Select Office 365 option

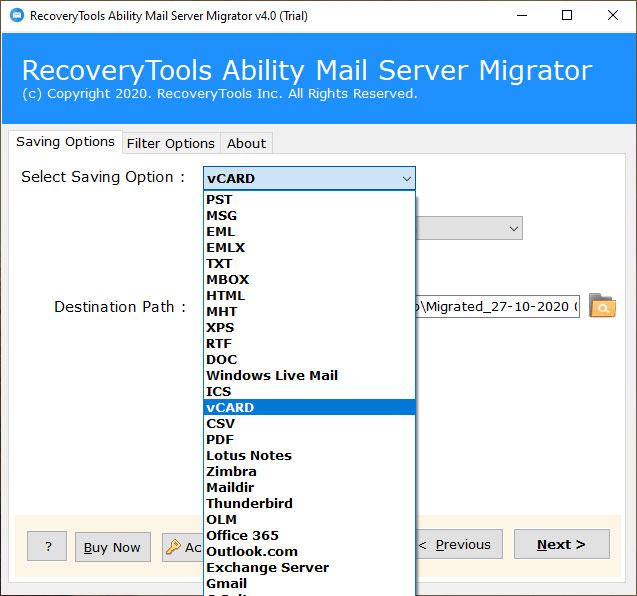(x=309, y=535)
